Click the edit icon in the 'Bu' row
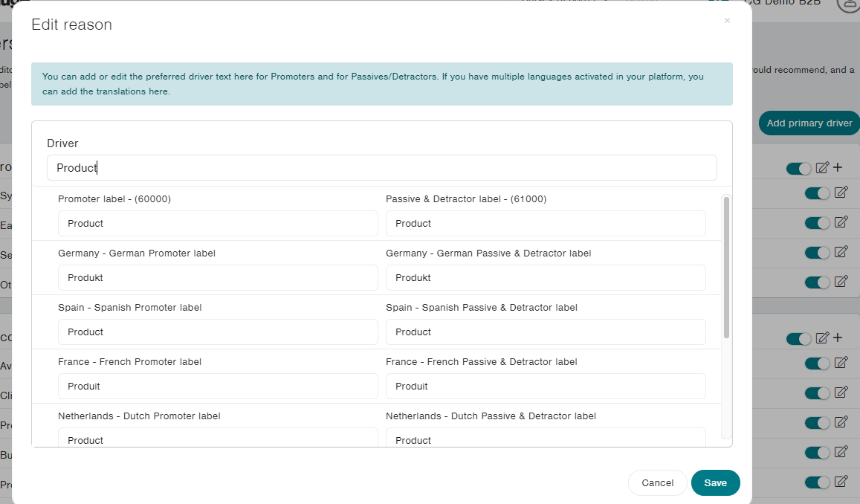This screenshot has width=860, height=504. click(x=841, y=451)
